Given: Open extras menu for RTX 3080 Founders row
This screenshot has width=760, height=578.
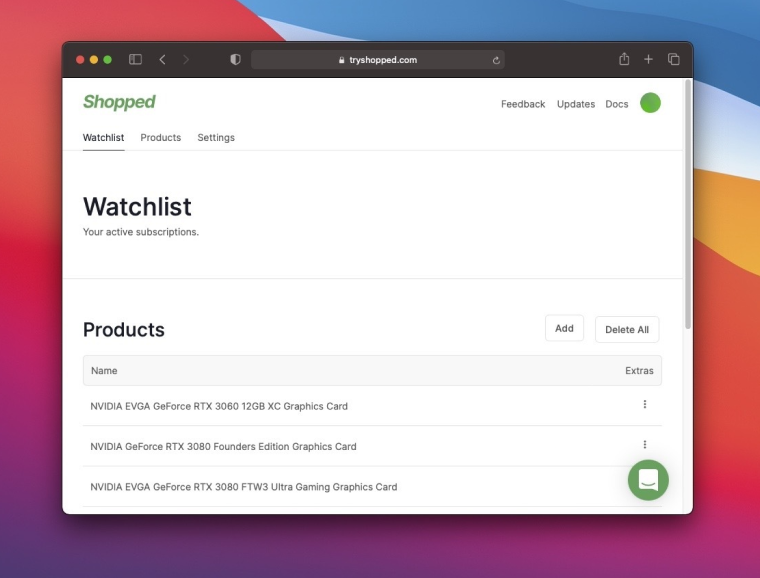Looking at the screenshot, I should pyautogui.click(x=645, y=444).
